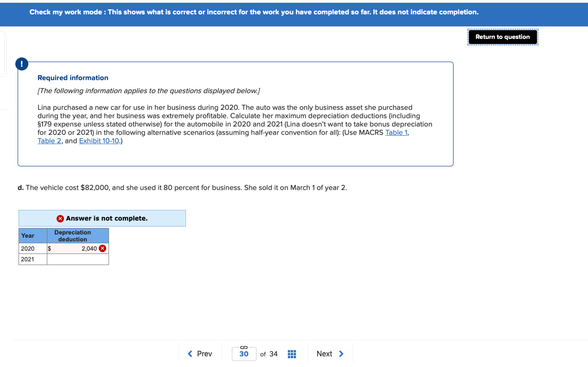
Task: Click the X icon in Answer is not complete banner
Action: 59,218
